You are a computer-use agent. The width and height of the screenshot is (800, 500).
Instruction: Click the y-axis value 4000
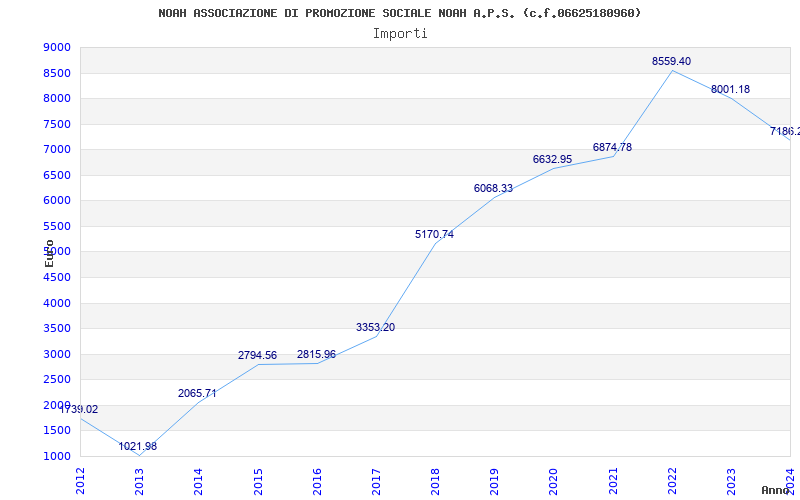[57, 303]
